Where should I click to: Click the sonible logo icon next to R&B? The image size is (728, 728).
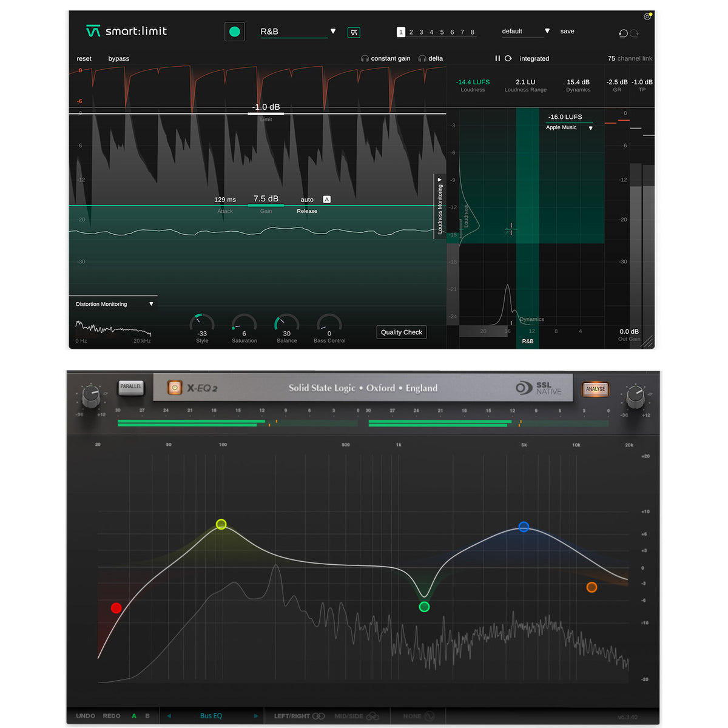[354, 32]
